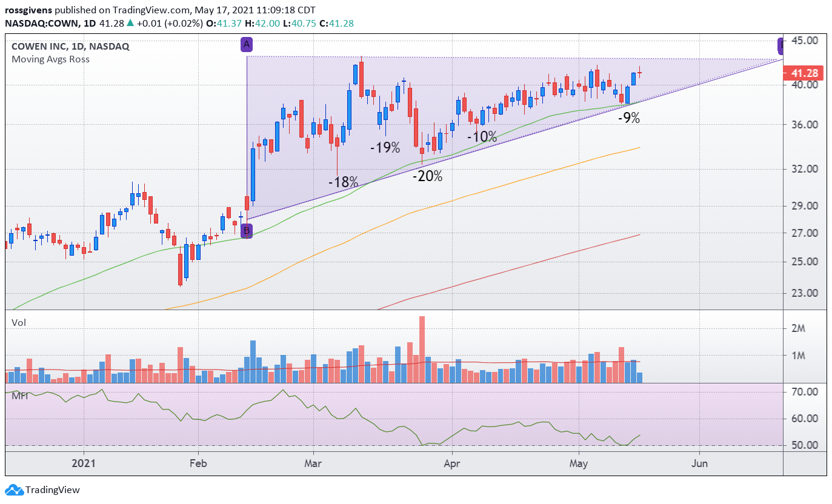
Task: Select the purple A anchor marker
Action: [x=246, y=44]
